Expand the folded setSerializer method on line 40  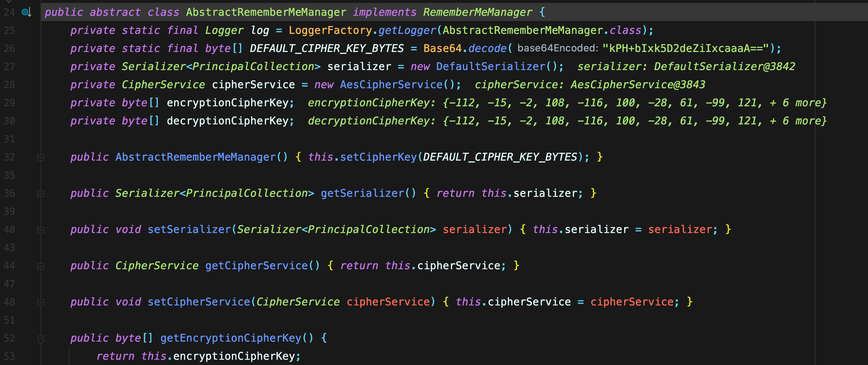41,230
